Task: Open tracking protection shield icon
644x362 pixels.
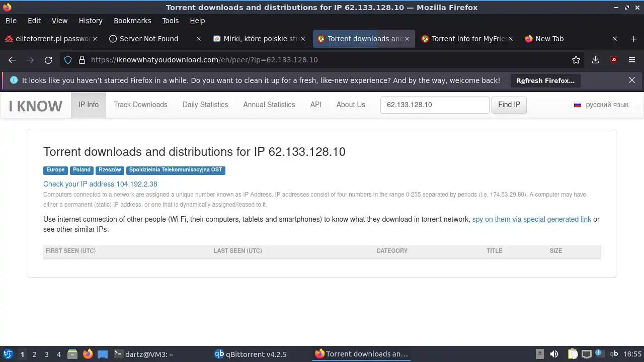Action: point(68,60)
